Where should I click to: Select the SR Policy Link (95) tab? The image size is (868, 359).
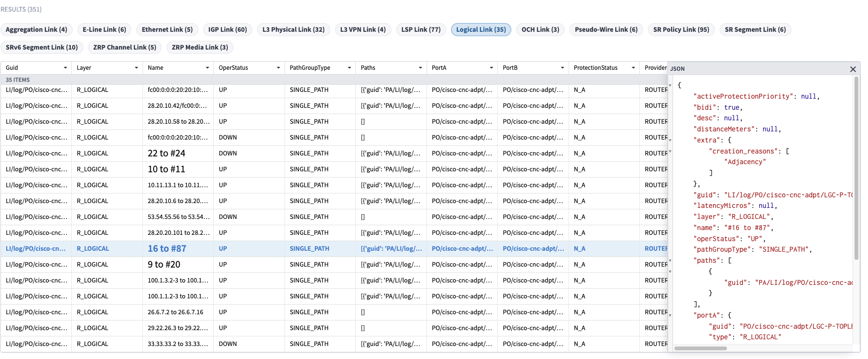(681, 29)
